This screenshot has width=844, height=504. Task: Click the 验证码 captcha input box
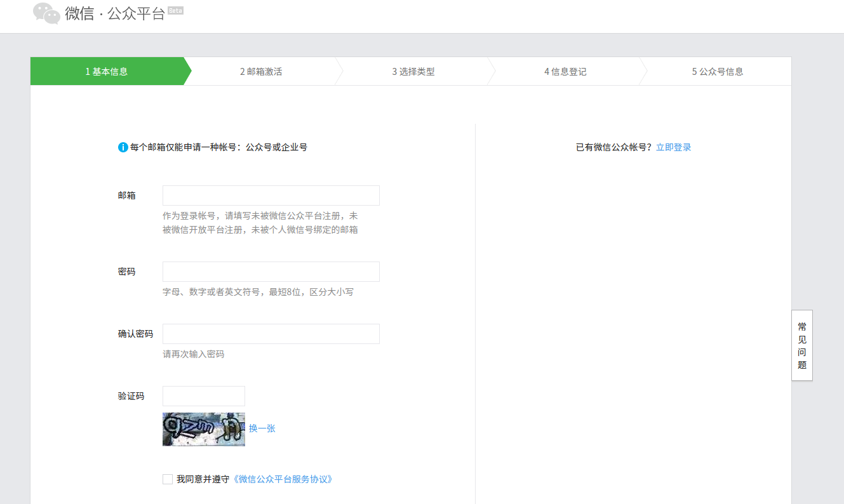click(203, 396)
